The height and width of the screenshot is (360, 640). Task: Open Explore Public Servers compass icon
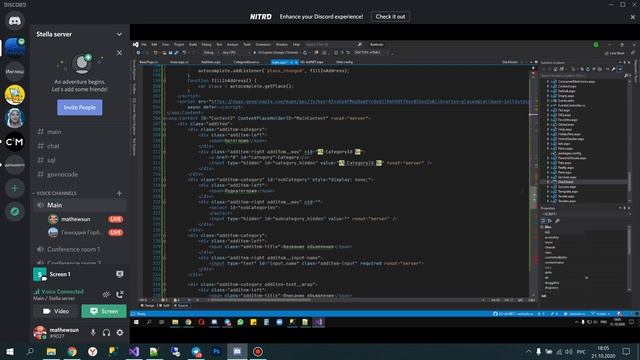pyautogui.click(x=15, y=211)
